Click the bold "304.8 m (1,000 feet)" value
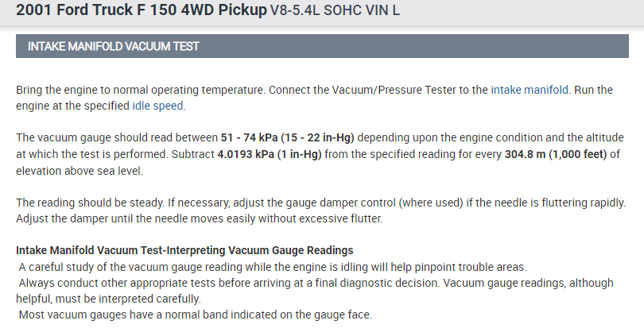This screenshot has height=336, width=644. 556,153
